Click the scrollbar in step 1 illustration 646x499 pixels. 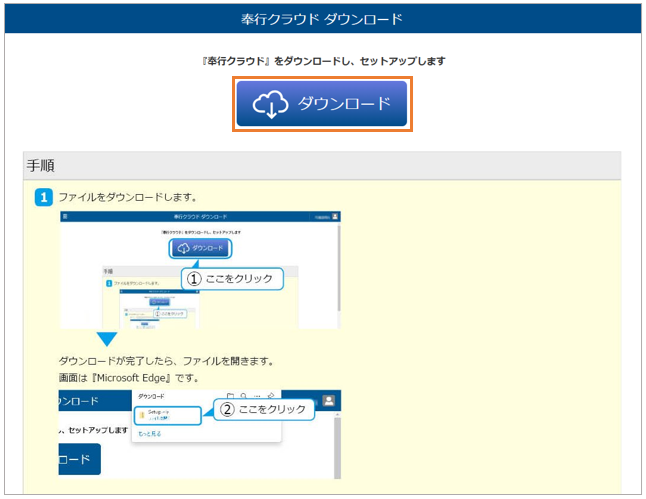pos(339,268)
